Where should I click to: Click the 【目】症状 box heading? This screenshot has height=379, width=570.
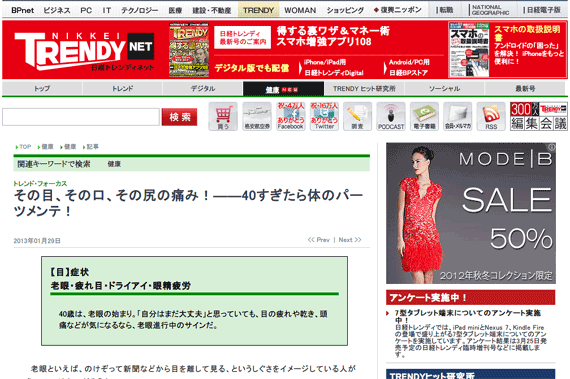tap(69, 272)
